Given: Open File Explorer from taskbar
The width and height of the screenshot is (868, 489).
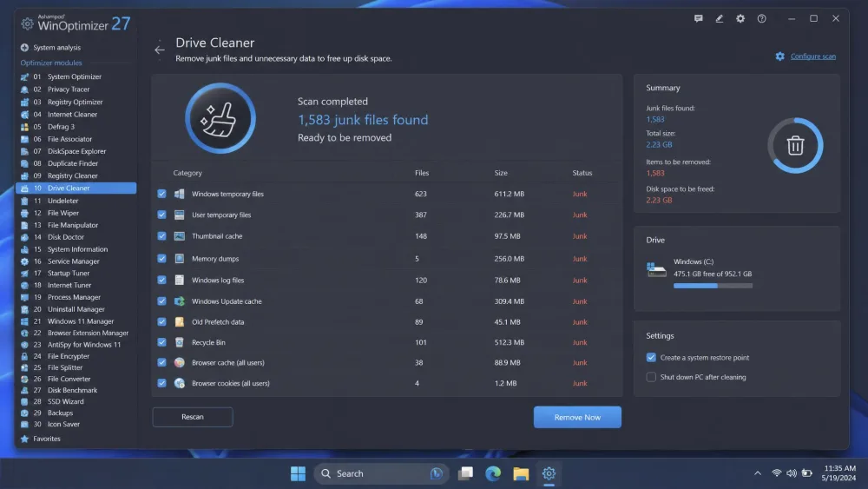Looking at the screenshot, I should 520,473.
